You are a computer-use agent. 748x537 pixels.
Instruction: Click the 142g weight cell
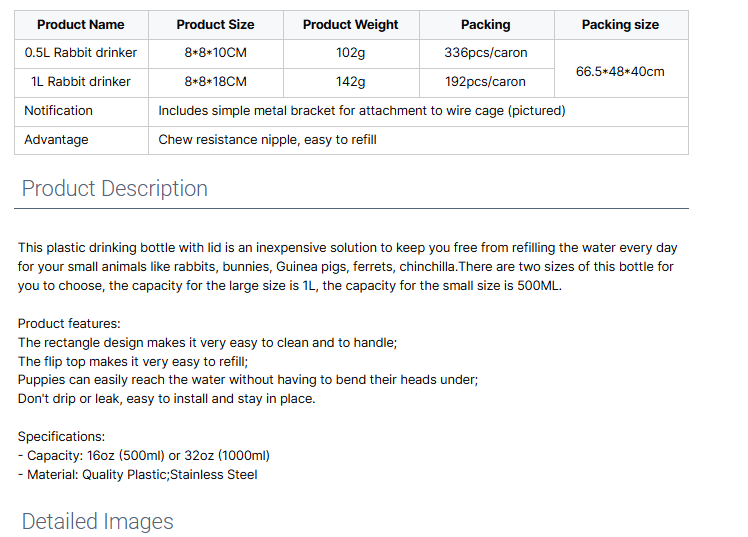click(351, 82)
